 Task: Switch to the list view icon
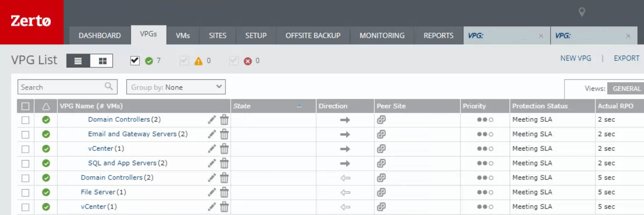click(x=79, y=61)
